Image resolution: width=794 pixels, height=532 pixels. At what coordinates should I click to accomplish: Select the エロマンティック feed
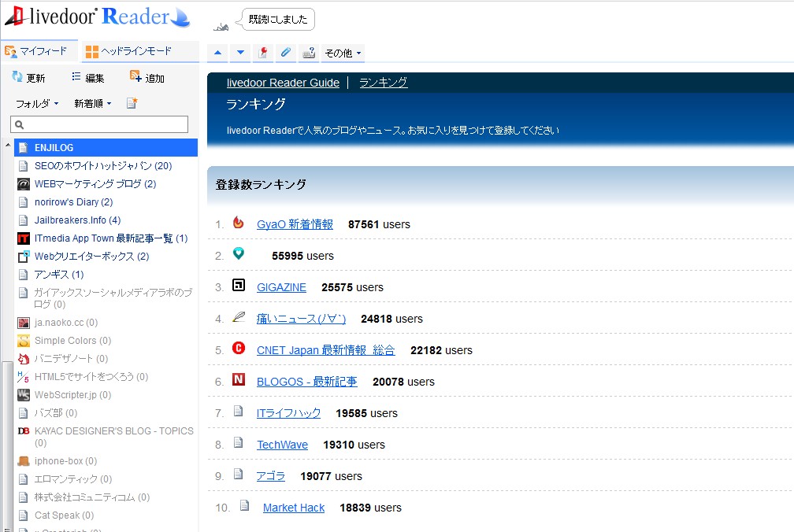click(x=73, y=479)
